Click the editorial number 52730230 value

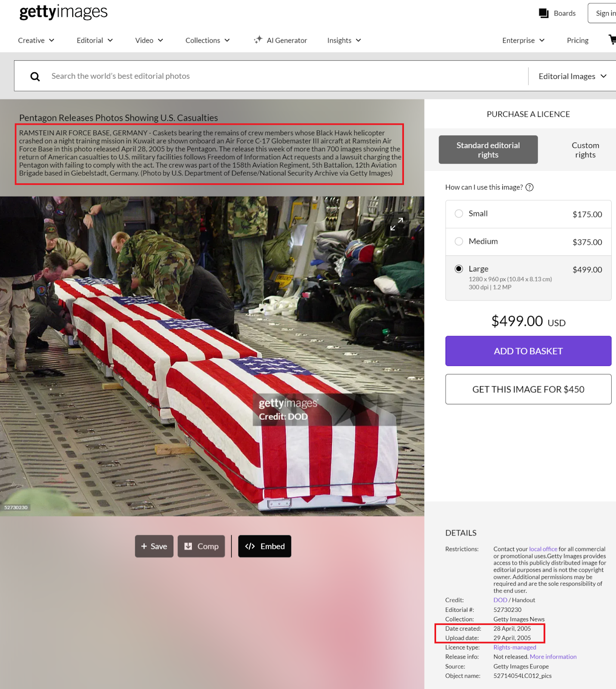click(x=508, y=610)
